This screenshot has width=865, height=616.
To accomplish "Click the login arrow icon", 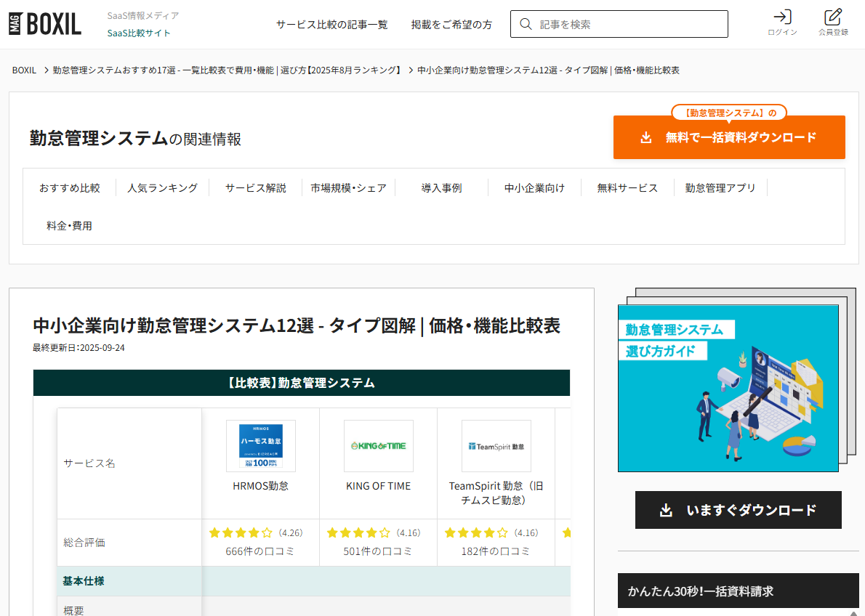I will click(x=782, y=17).
